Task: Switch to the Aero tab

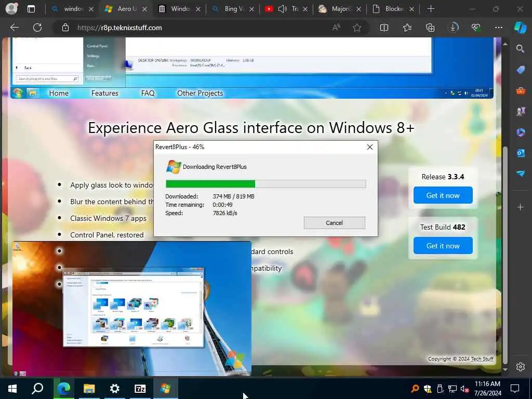Action: (x=126, y=9)
